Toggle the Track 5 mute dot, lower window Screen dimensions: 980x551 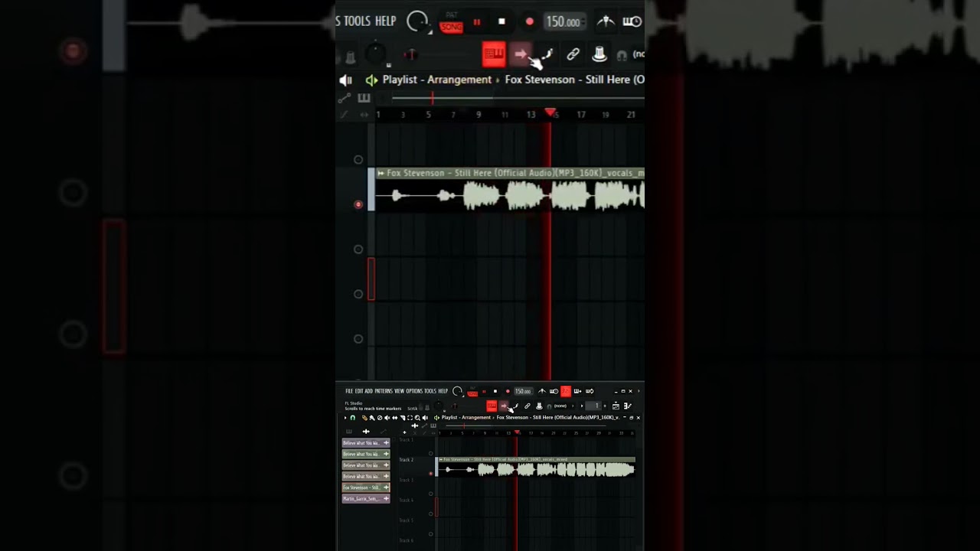431,534
